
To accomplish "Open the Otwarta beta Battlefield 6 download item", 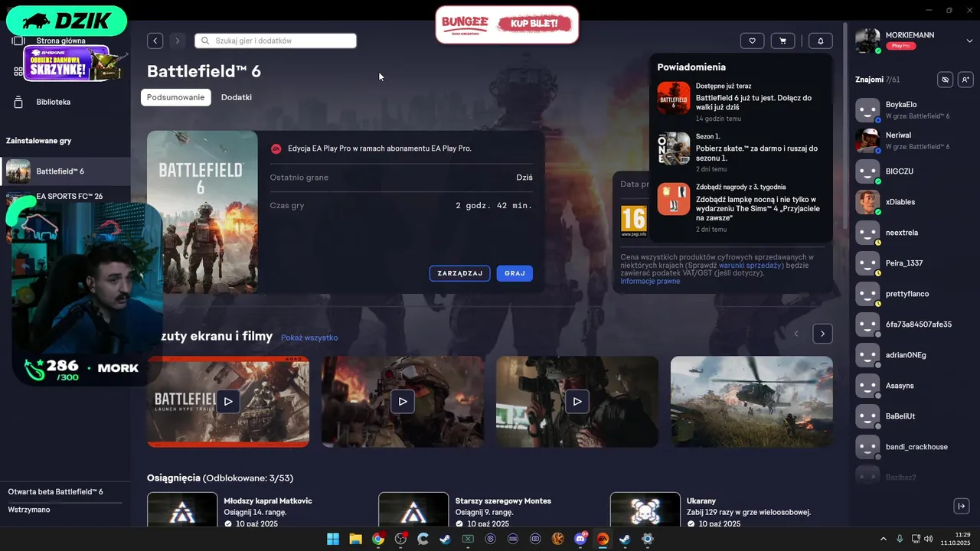I will click(x=65, y=500).
